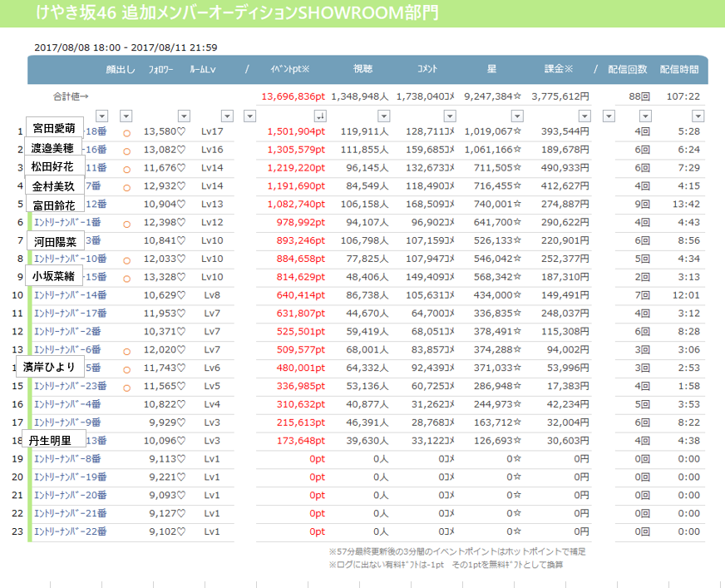The width and height of the screenshot is (725, 588).
Task: Select the 12:01 broadcast time cell
Action: pos(686,295)
